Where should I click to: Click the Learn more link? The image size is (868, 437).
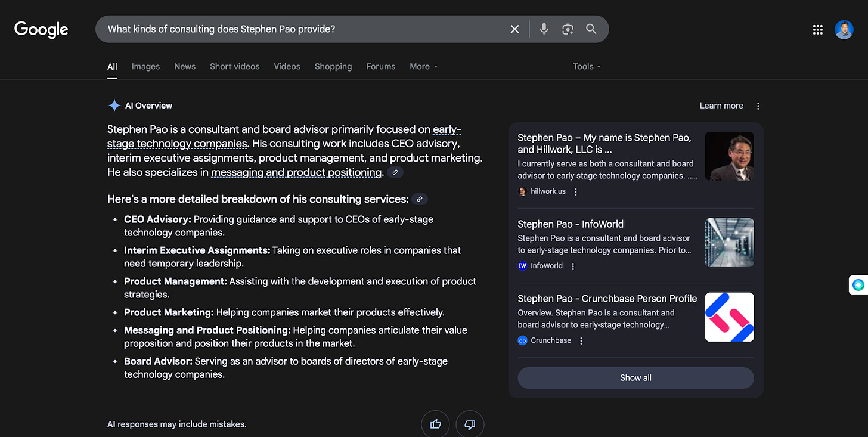[721, 106]
